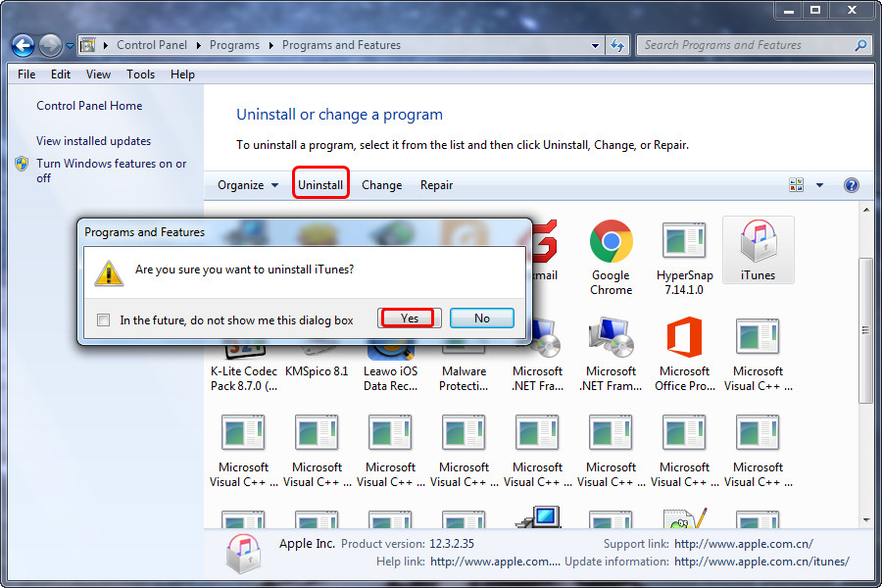Click the shield icon beside Windows features

(22, 164)
